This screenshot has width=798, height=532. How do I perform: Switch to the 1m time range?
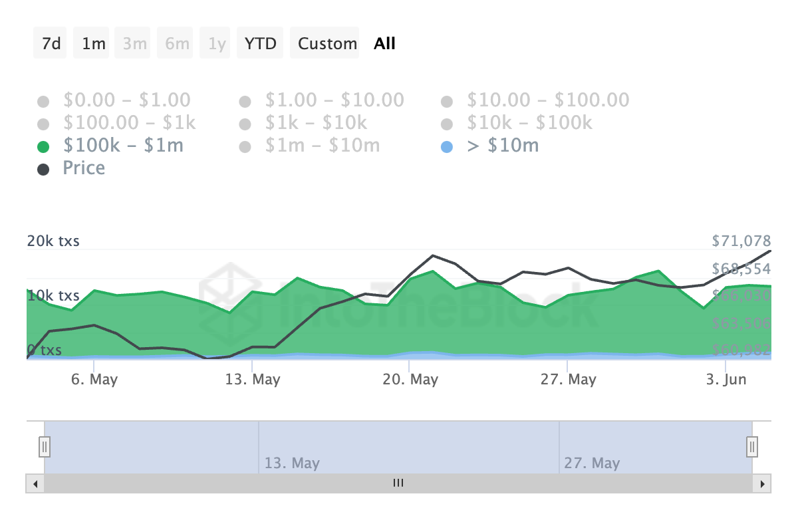pyautogui.click(x=94, y=44)
